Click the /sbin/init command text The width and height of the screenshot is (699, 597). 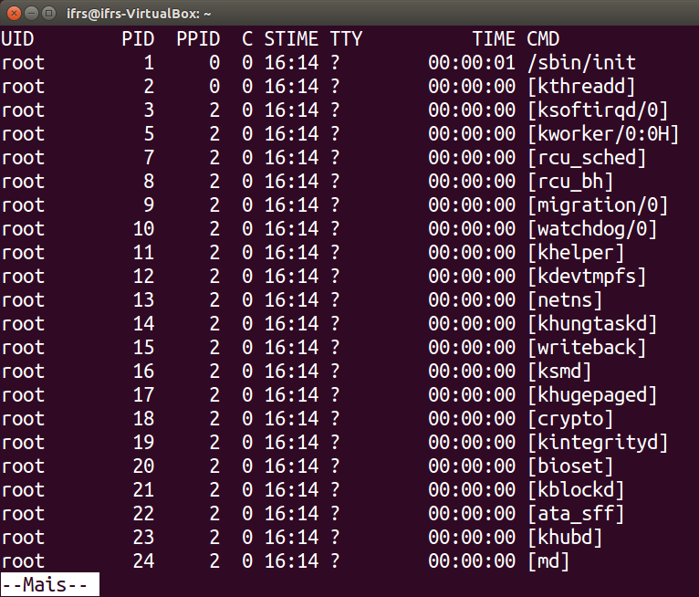(x=581, y=63)
